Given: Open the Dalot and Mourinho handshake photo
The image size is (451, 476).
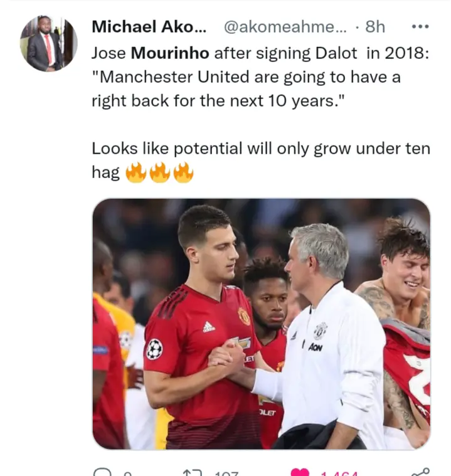Looking at the screenshot, I should tap(261, 324).
